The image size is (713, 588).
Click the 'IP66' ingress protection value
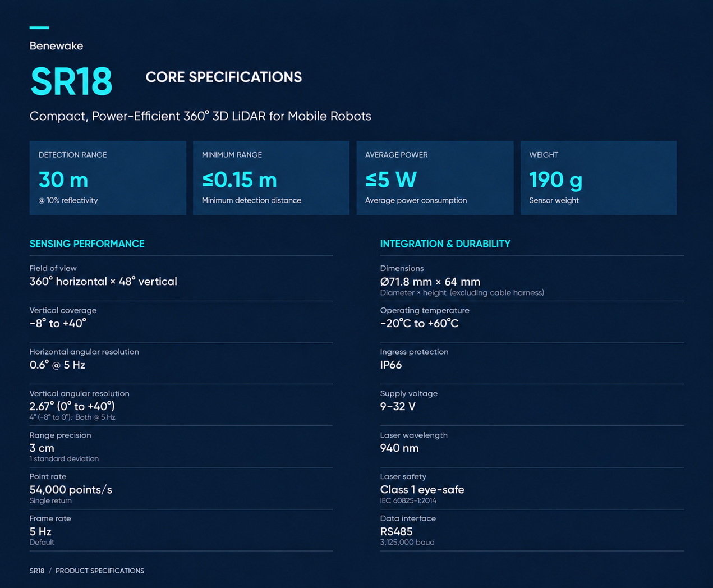click(x=391, y=365)
